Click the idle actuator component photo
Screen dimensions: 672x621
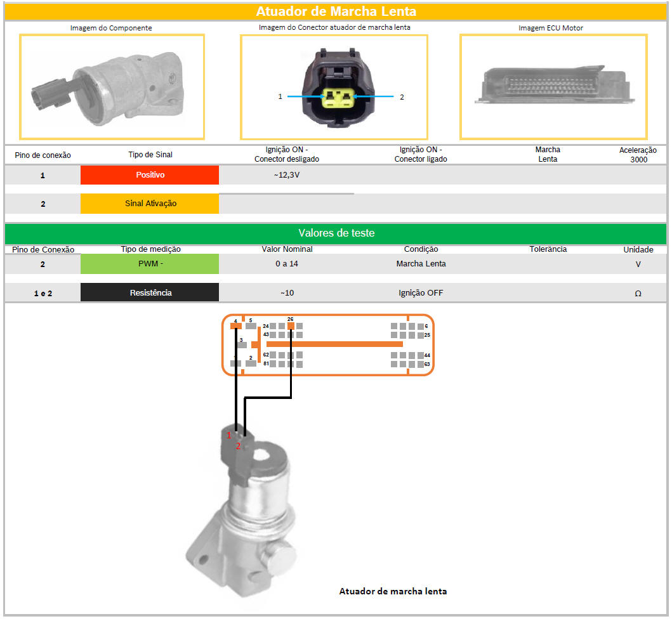(x=112, y=86)
